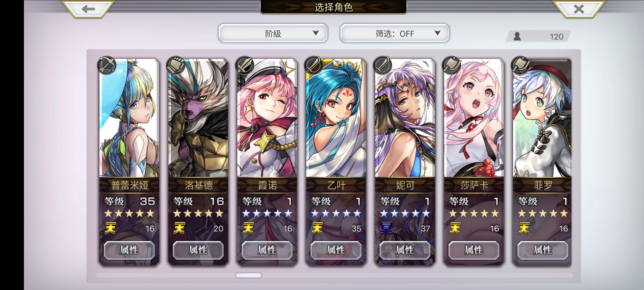Tap the back arrow icon
This screenshot has height=290, width=644.
coord(88,9)
